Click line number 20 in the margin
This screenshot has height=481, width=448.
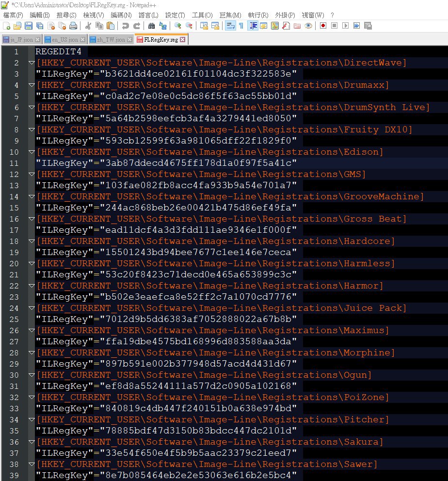[x=14, y=263]
